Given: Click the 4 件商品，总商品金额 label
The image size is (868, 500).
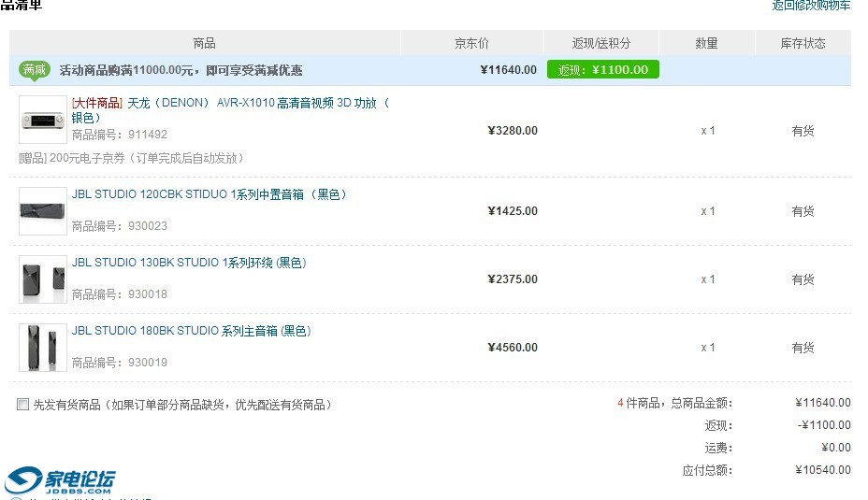Looking at the screenshot, I should coord(674,403).
